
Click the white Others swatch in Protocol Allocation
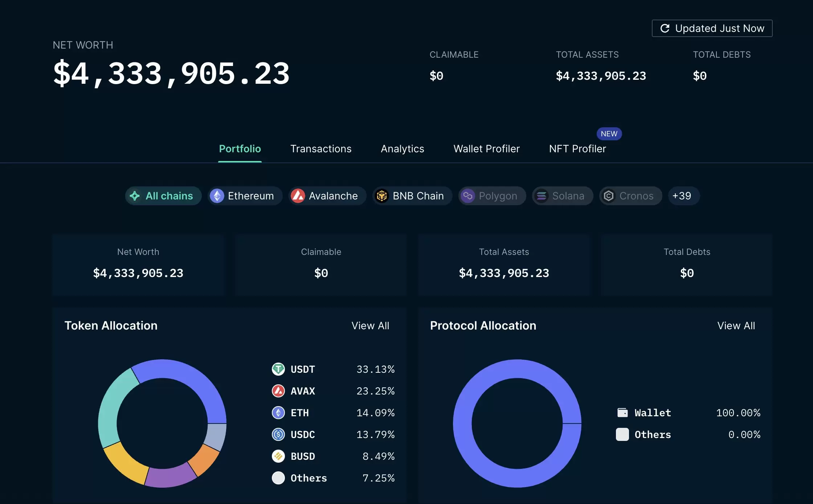[622, 434]
